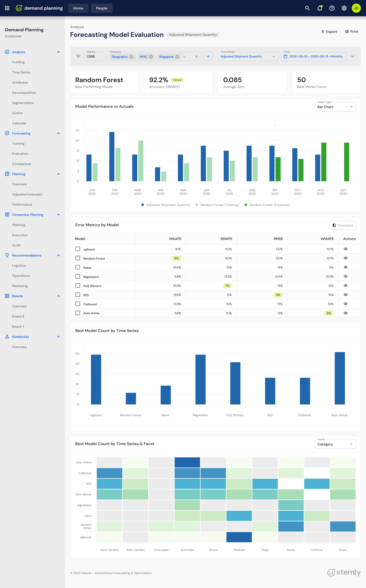Screen dimensions: 366x588
Task: Open Board X in sidebar
Action: (x=18, y=316)
